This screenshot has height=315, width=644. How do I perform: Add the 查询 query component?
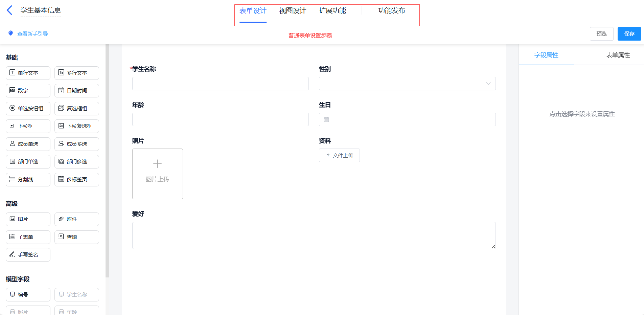click(77, 237)
